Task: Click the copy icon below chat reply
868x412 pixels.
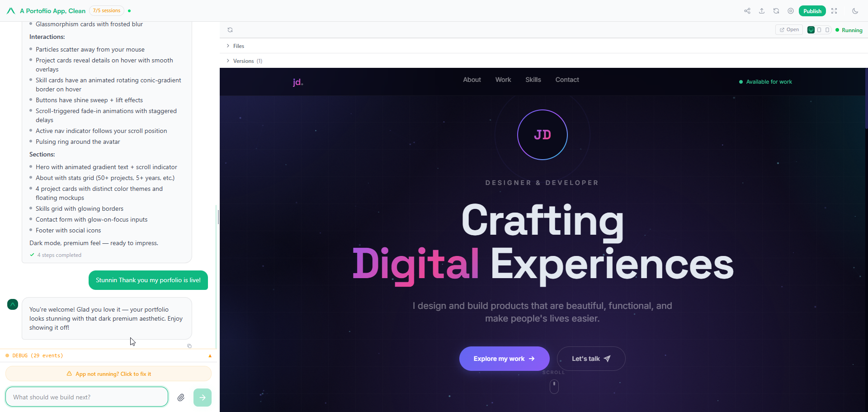Action: (189, 346)
